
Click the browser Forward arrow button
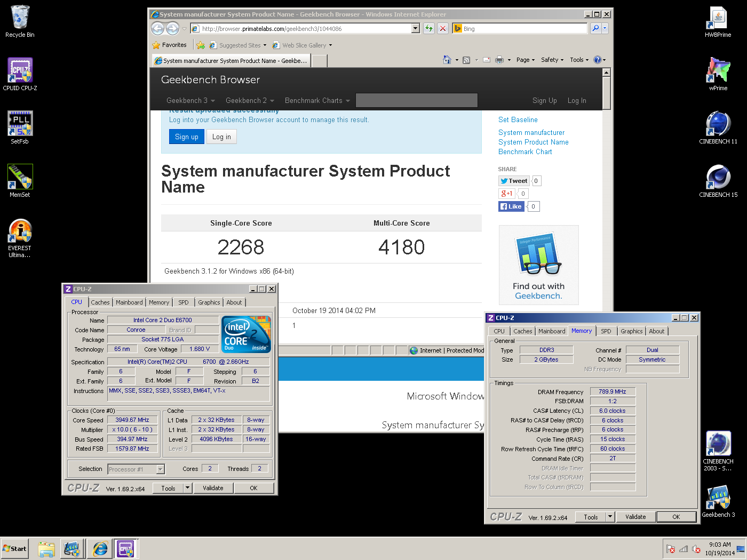[x=172, y=28]
